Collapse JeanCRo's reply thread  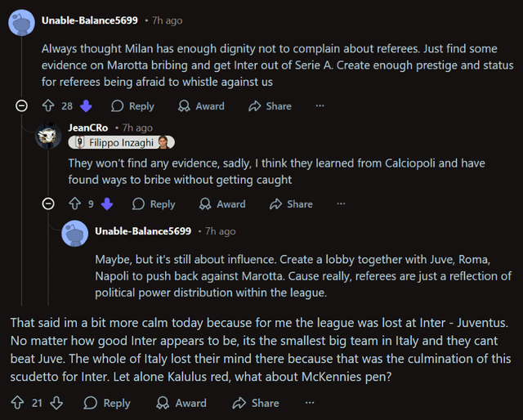(48, 203)
